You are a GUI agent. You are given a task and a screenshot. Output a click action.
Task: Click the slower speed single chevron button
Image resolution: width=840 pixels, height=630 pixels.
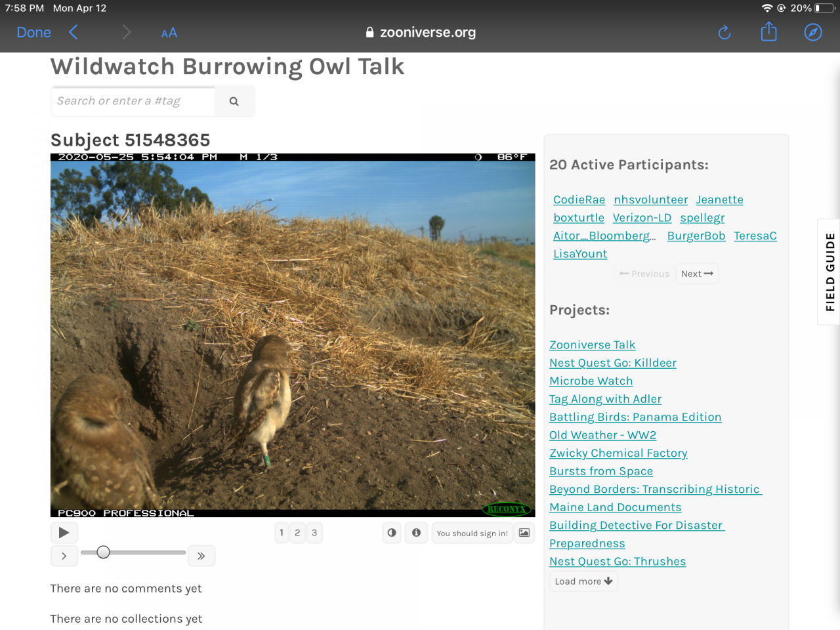point(64,556)
